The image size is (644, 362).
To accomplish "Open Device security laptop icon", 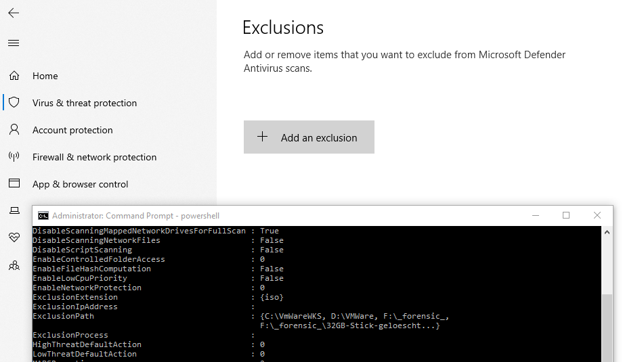I will coord(14,210).
